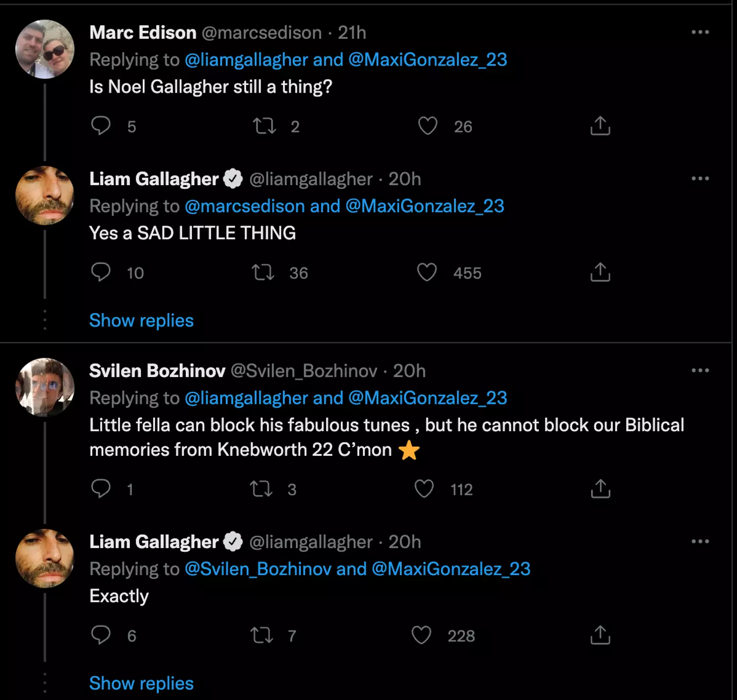Like Marc Edison's tweet

[428, 126]
